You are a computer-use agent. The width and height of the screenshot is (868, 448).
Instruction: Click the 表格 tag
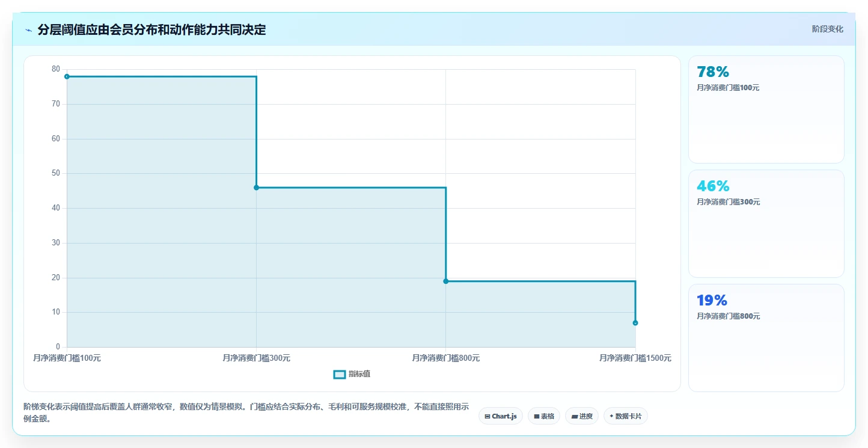pos(544,416)
